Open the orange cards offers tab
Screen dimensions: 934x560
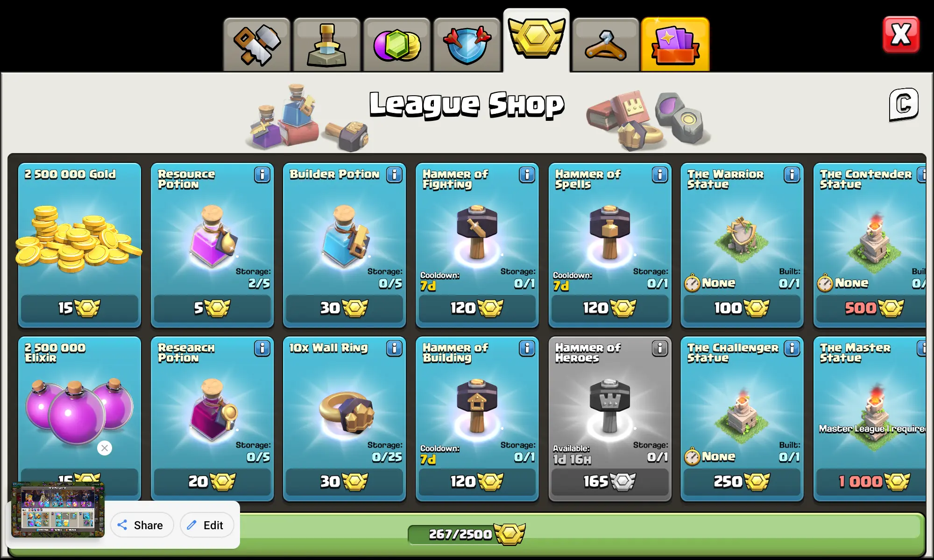point(675,45)
